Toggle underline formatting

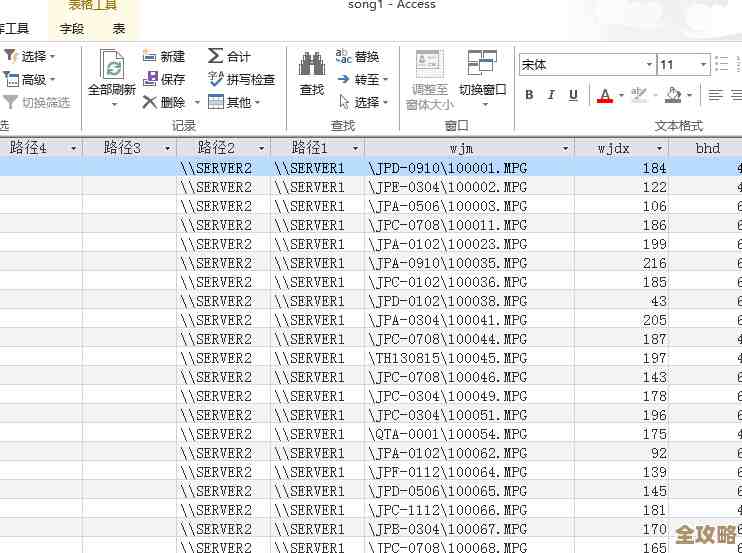click(573, 96)
